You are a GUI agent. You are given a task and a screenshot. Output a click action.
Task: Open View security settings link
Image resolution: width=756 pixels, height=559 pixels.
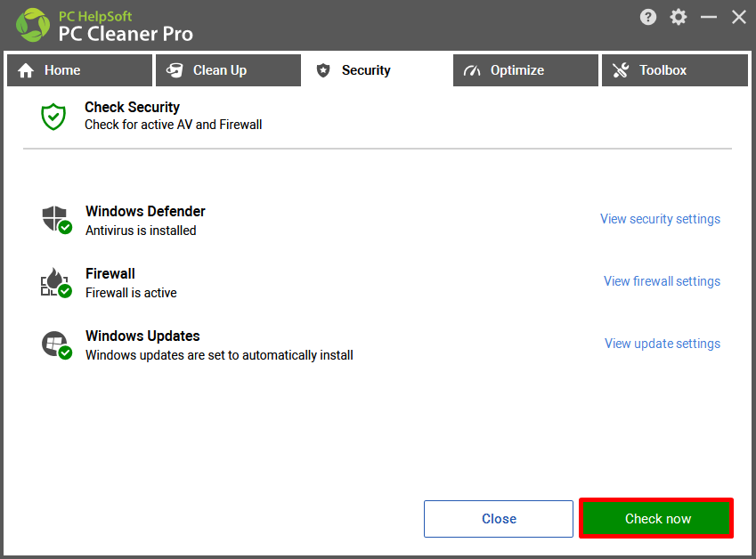click(x=660, y=219)
